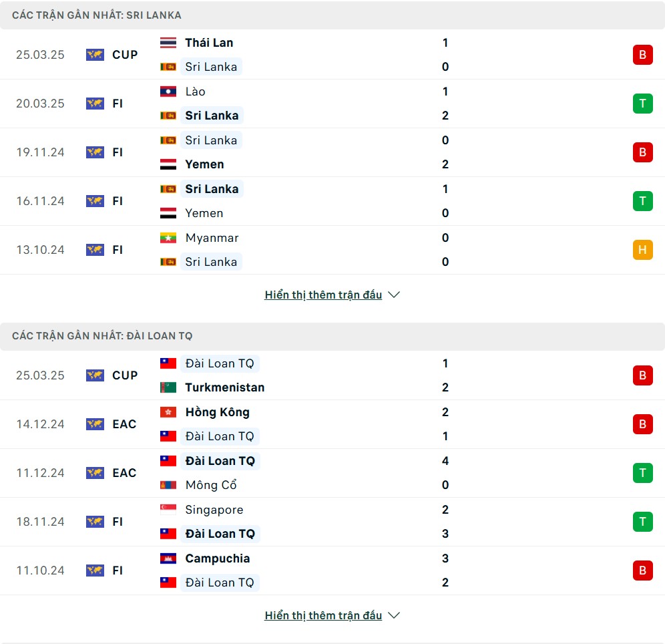Screen dimensions: 665x644
Task: Select the Yemen team name on 19.11.24
Action: [x=204, y=164]
